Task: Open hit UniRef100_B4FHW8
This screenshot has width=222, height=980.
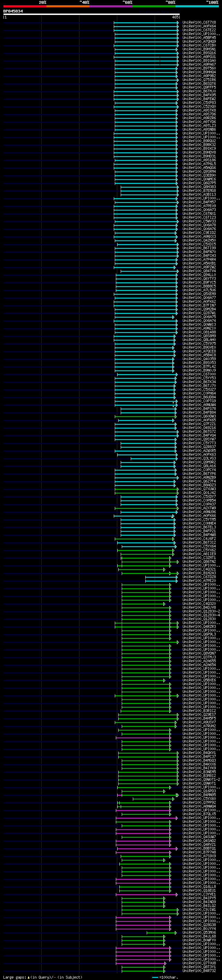Action: click(x=199, y=535)
